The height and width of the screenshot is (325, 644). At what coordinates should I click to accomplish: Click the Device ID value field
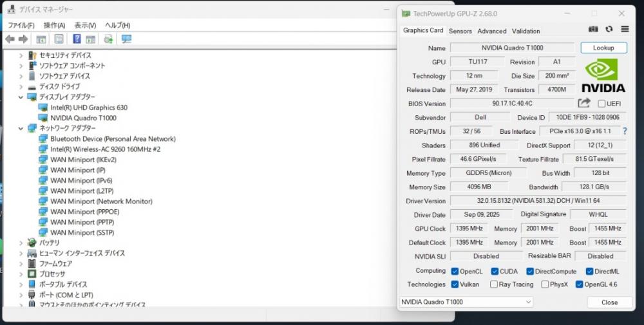point(587,117)
